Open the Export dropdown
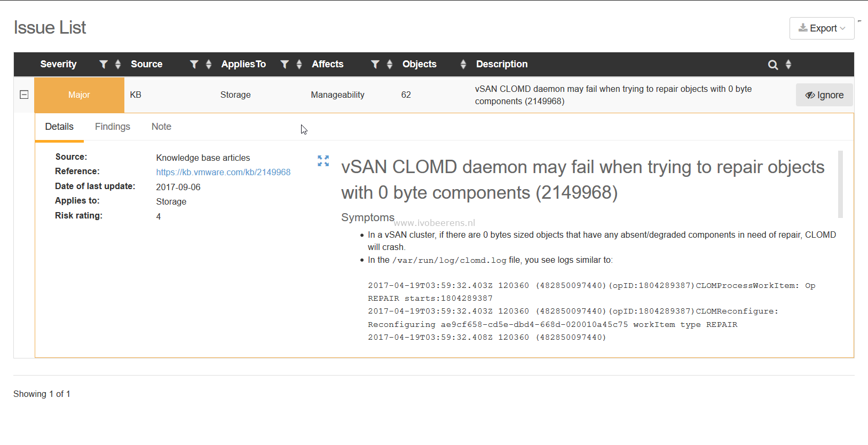 click(822, 28)
